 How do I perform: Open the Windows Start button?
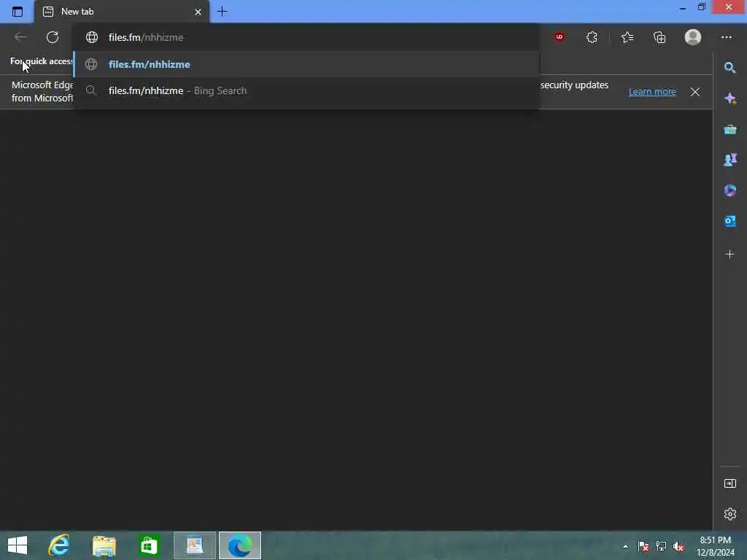(18, 545)
